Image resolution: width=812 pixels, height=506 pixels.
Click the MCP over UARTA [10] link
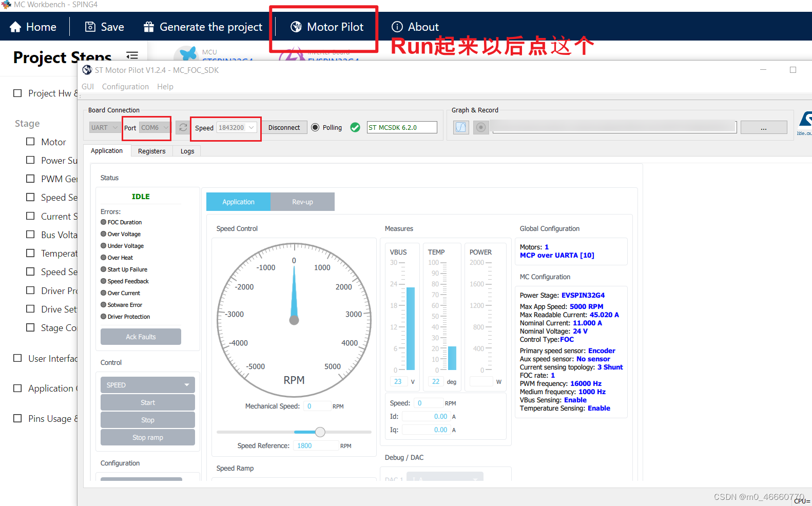tap(557, 255)
